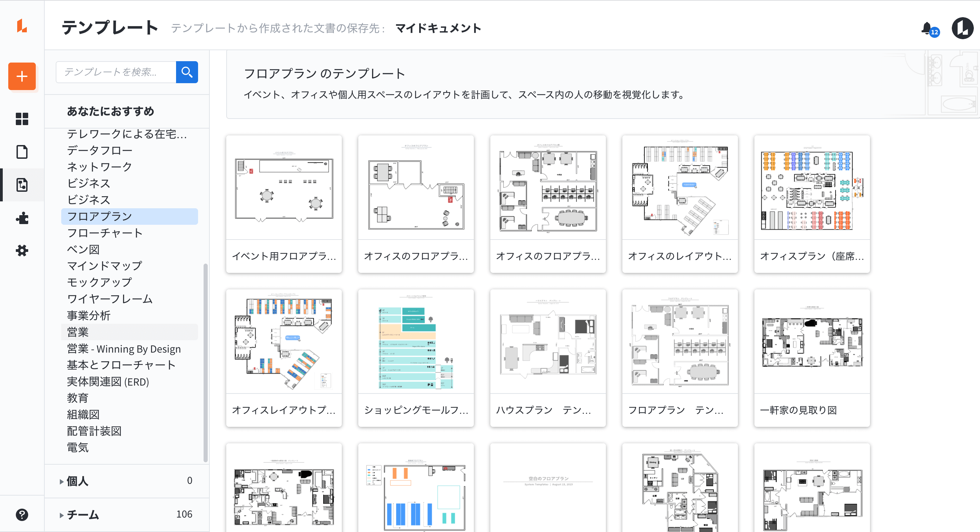The image size is (980, 532).
Task: Select ベン図 category
Action: tap(83, 249)
